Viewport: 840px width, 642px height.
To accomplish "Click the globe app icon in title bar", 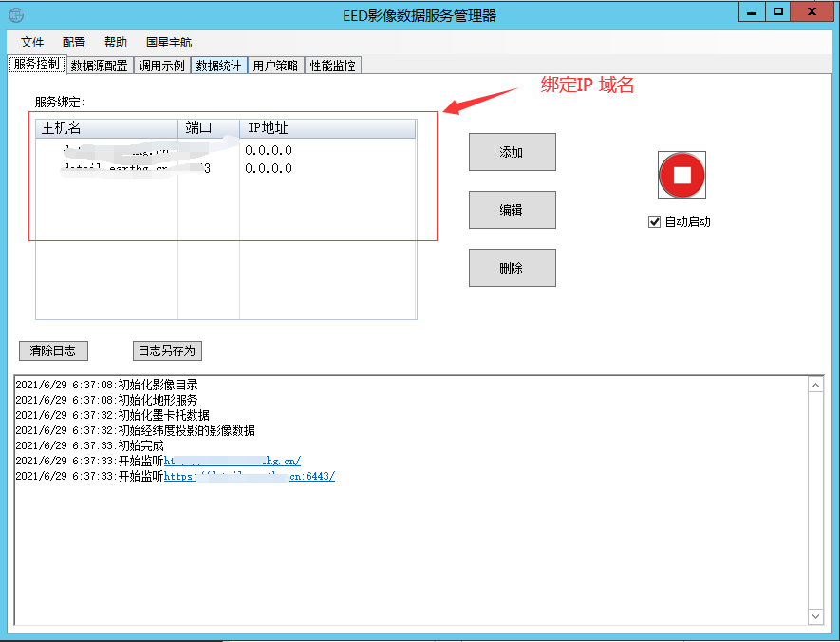I will pyautogui.click(x=16, y=15).
